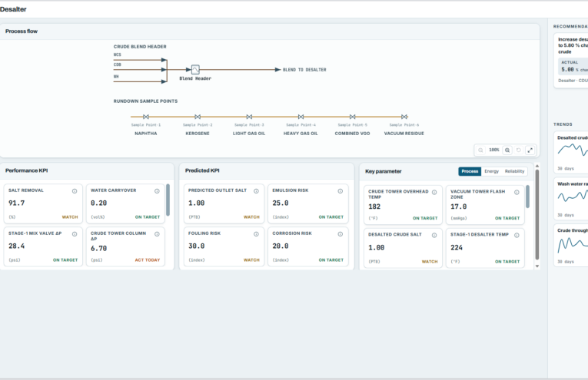The image size is (588, 380).
Task: Open info for Crude Tower Overhead Temp
Action: pyautogui.click(x=434, y=192)
